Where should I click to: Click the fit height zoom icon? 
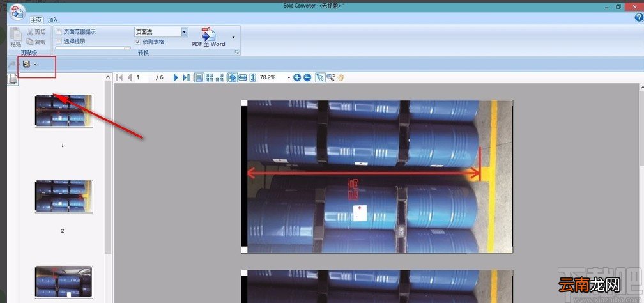(x=253, y=77)
